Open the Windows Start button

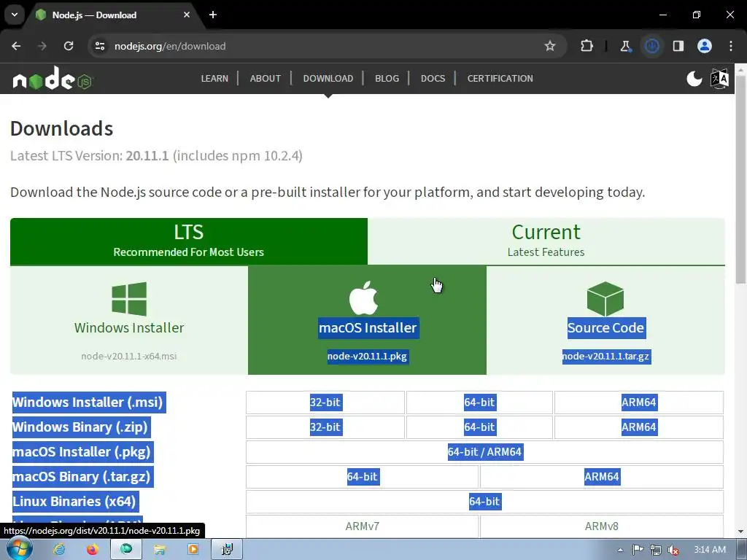tap(18, 550)
